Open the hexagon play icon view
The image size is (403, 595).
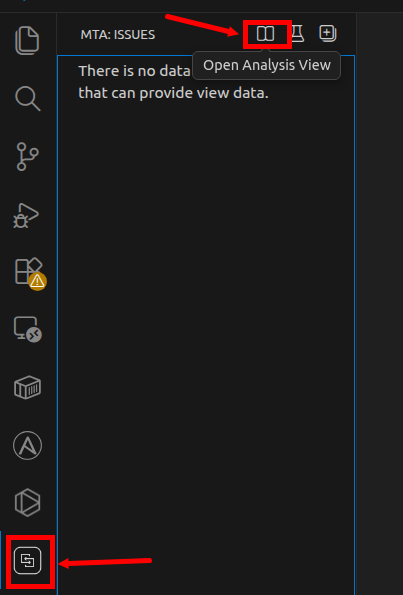pyautogui.click(x=27, y=503)
